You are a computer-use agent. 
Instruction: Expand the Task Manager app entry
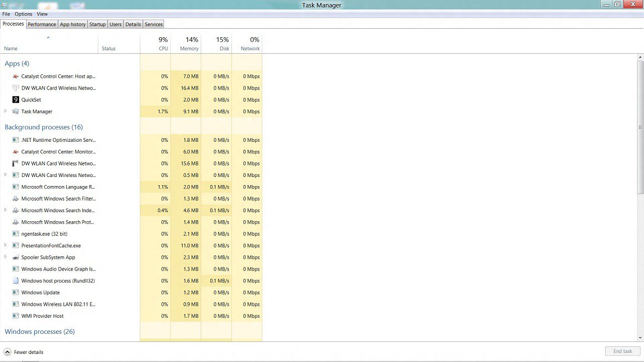coord(6,111)
